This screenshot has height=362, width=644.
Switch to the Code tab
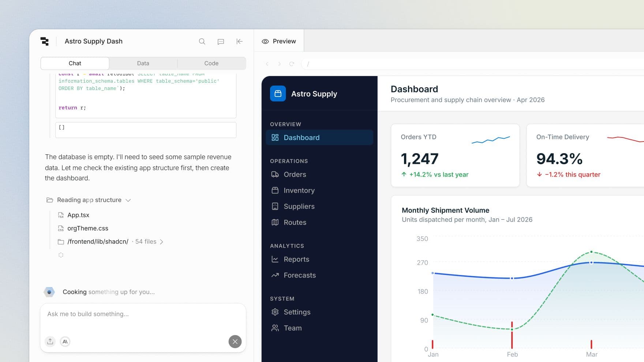[211, 63]
